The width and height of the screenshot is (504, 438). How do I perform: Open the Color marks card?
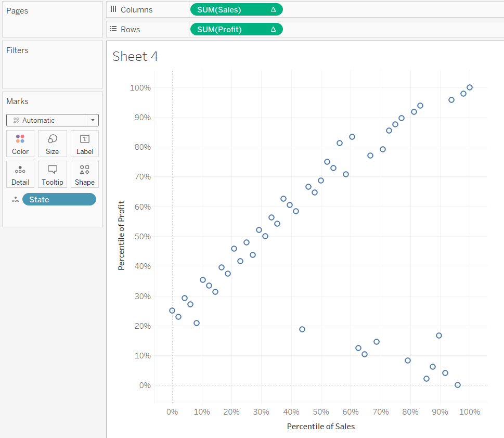point(20,144)
